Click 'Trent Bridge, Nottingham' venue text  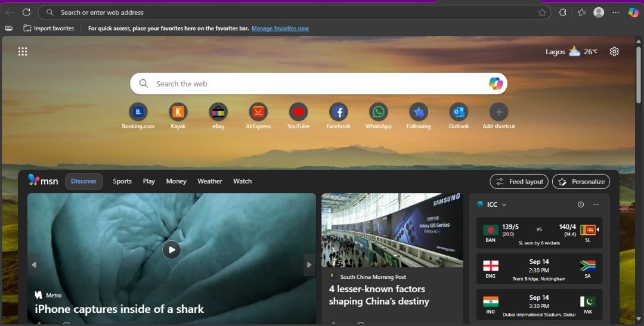point(539,279)
